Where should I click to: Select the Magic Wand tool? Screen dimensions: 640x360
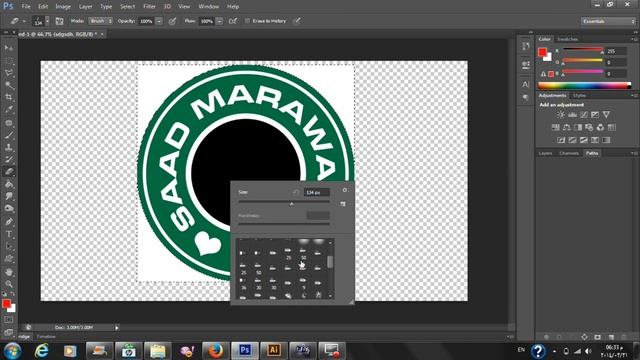click(x=9, y=85)
